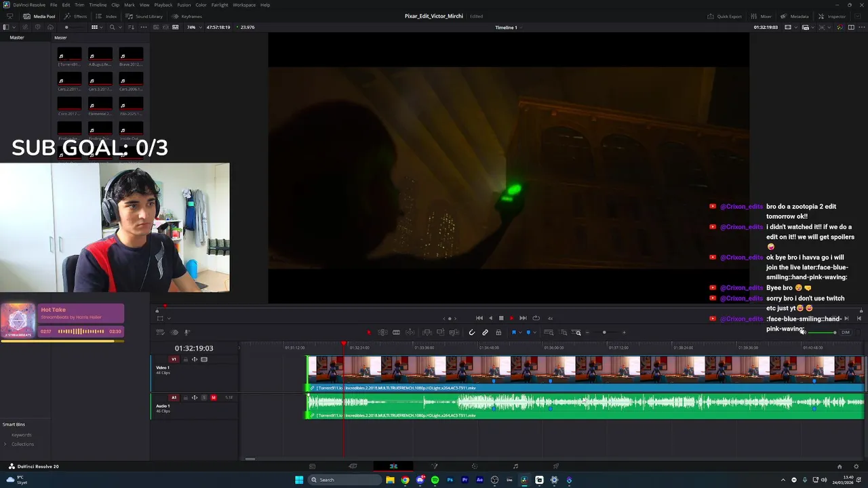Click the Custom Zoom icon
This screenshot has height=488, width=868.
click(x=577, y=332)
